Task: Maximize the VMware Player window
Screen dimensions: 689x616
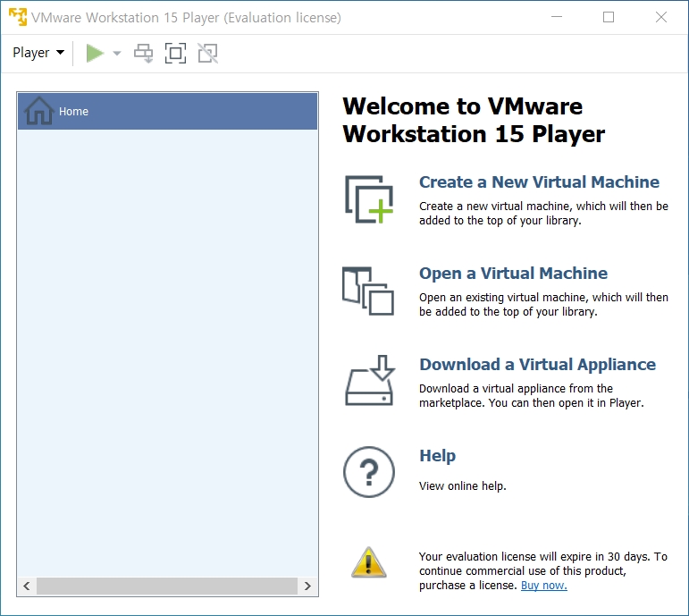Action: coord(609,17)
